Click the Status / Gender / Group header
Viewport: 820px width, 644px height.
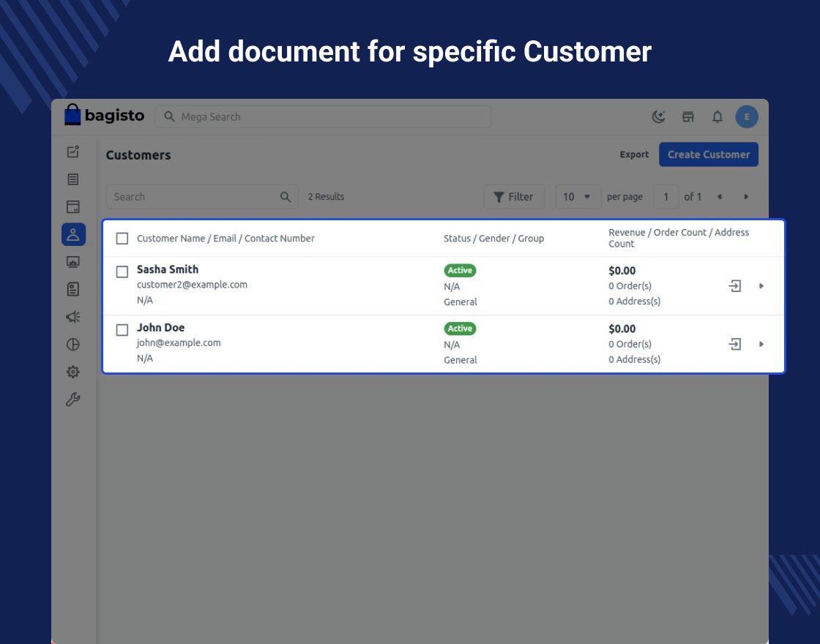(493, 239)
